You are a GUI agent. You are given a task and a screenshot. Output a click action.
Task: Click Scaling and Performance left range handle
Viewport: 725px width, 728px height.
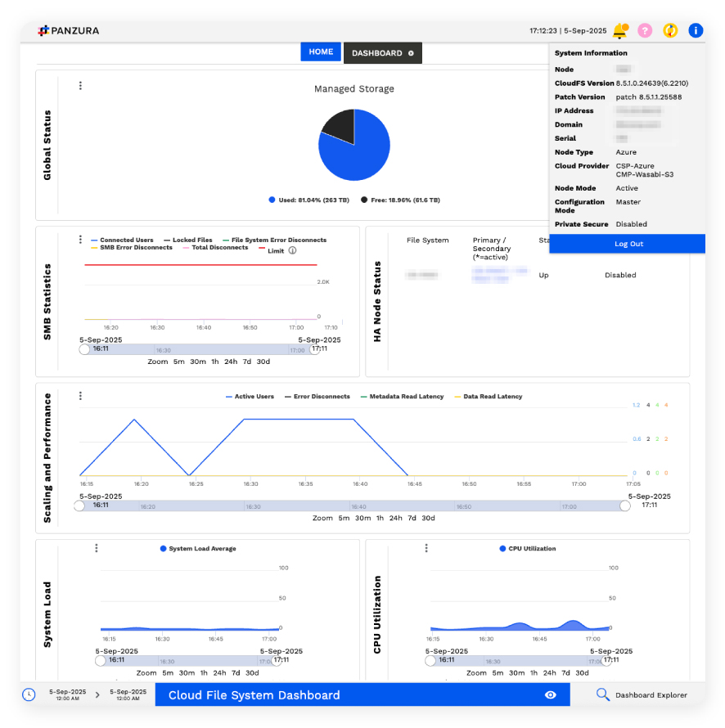pos(79,506)
